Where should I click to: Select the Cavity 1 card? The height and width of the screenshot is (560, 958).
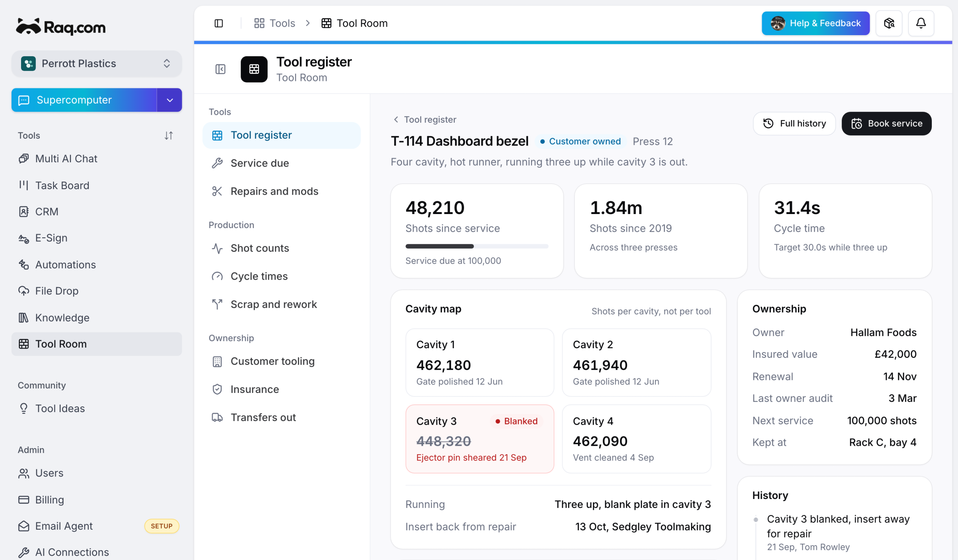(x=480, y=363)
